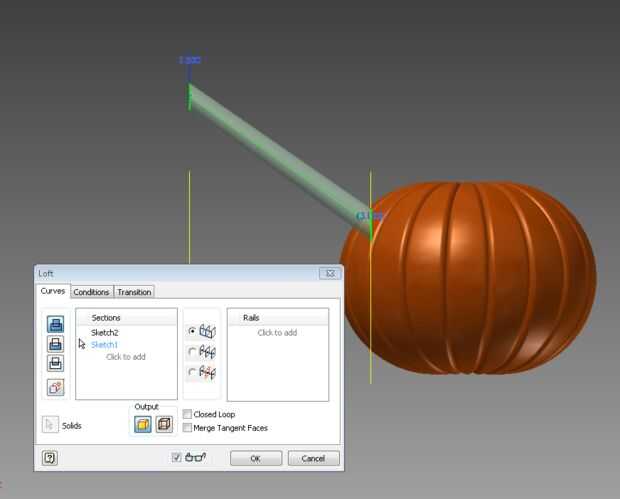Cancel the Loft dialog
Image resolution: width=620 pixels, height=499 pixels.
pyautogui.click(x=313, y=458)
